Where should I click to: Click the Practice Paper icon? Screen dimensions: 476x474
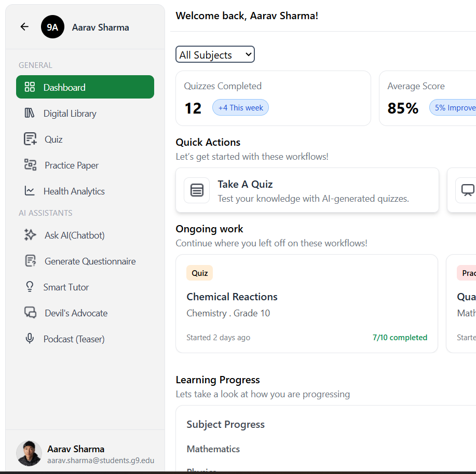coord(30,165)
